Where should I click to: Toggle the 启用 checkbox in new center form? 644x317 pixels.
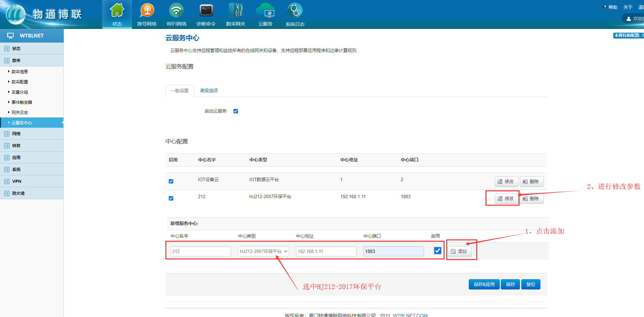(x=437, y=251)
